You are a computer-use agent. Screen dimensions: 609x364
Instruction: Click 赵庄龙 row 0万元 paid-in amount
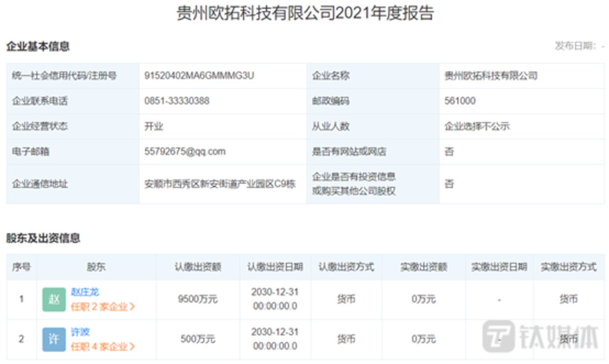pyautogui.click(x=424, y=299)
